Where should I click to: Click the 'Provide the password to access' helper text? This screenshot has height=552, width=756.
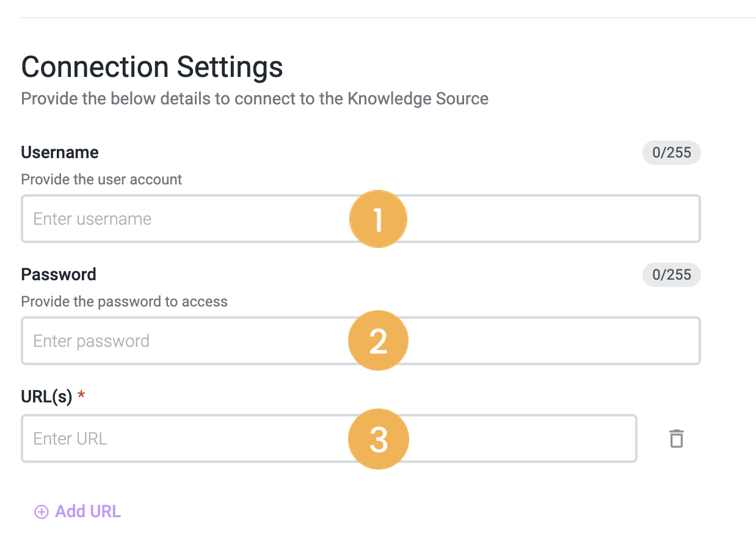coord(124,301)
